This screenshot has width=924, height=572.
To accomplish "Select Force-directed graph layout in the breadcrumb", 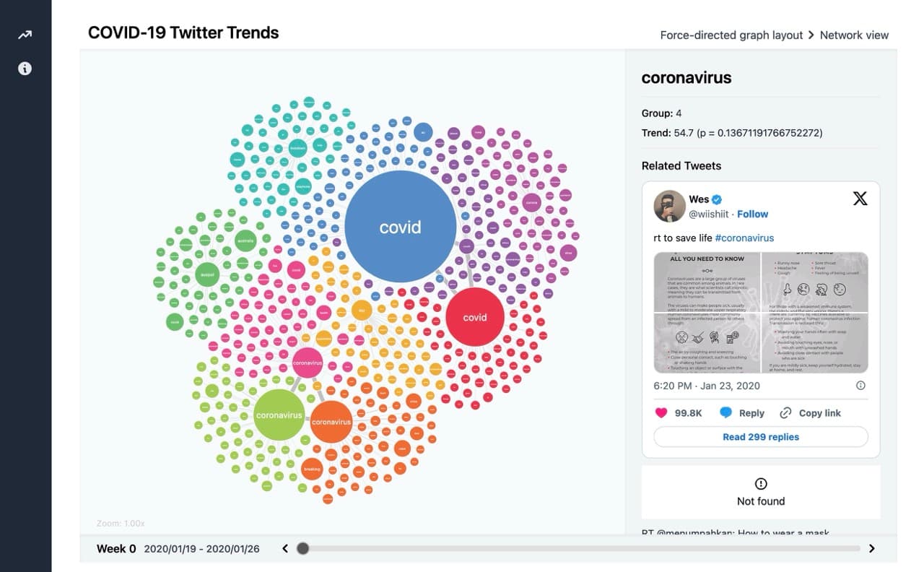I will (731, 35).
